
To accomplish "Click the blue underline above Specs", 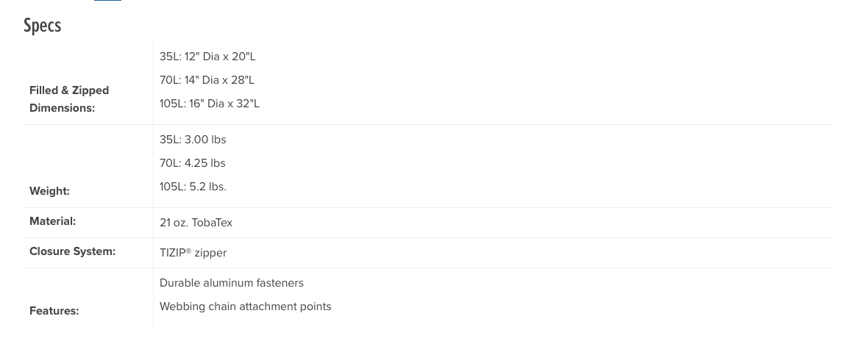I will (107, 1).
